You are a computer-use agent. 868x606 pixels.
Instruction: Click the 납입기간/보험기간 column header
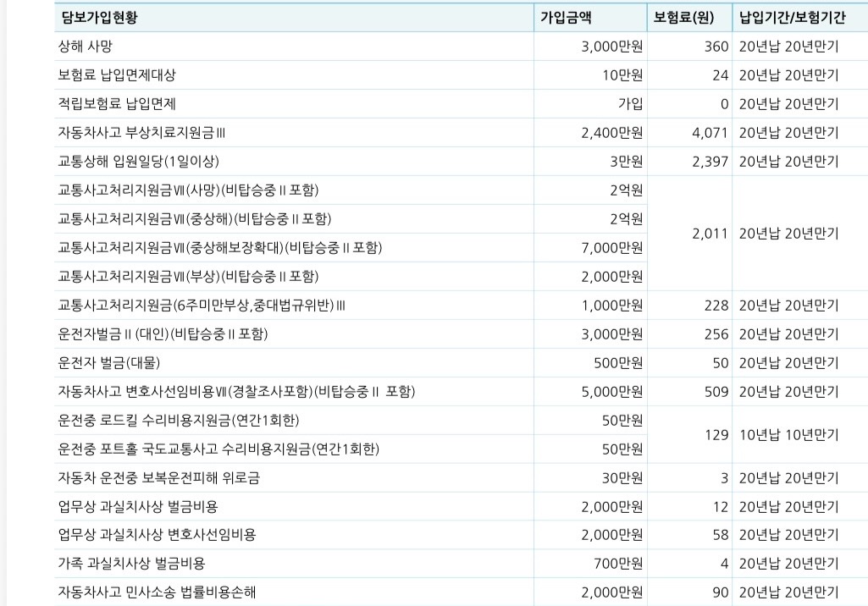(x=793, y=18)
